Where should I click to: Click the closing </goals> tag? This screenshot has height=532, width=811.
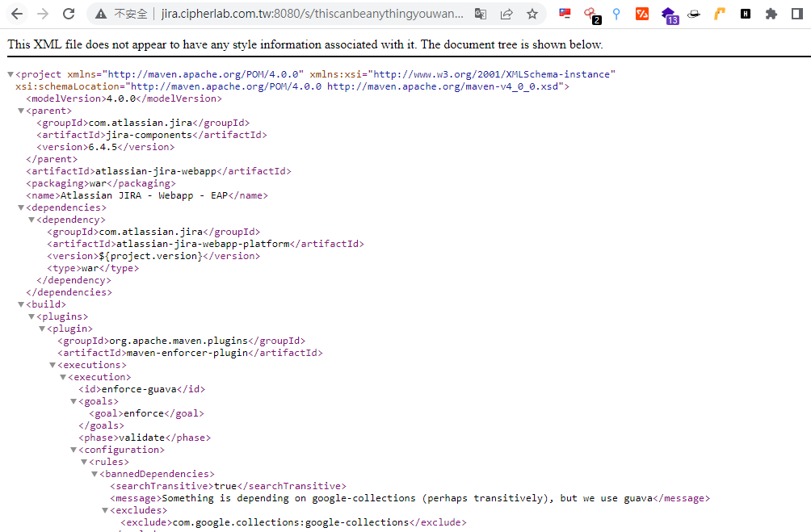tap(102, 425)
